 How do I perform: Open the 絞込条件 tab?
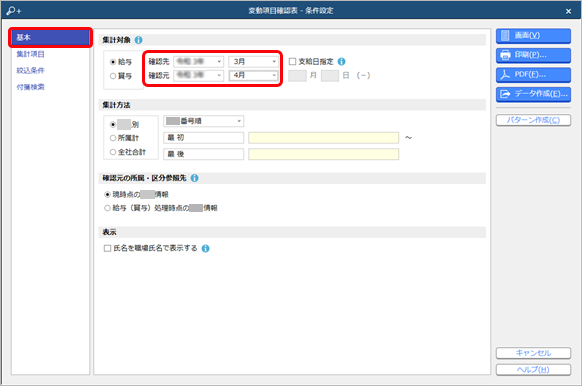pyautogui.click(x=30, y=71)
